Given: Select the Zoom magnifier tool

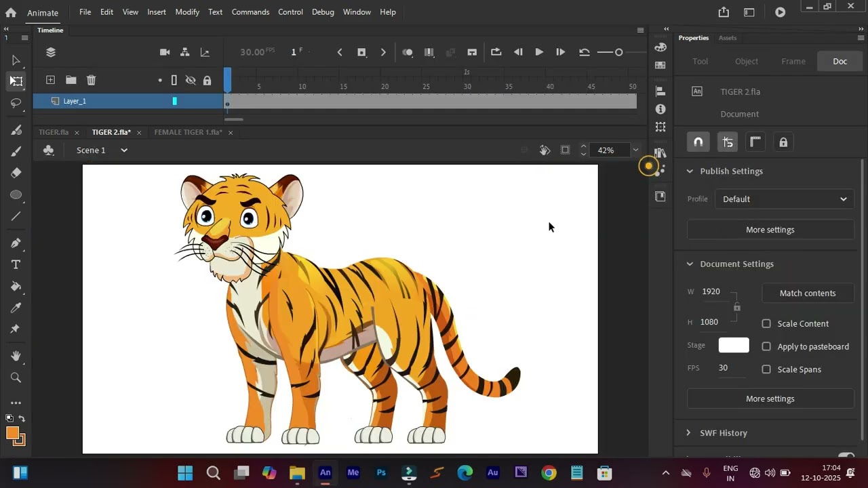Looking at the screenshot, I should [x=16, y=378].
